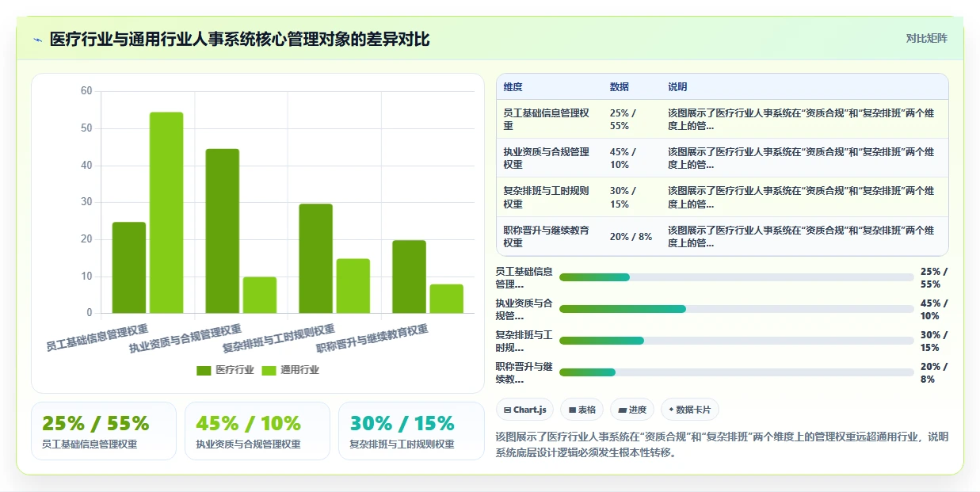Click the header icon beside the title
980x492 pixels.
coord(38,39)
